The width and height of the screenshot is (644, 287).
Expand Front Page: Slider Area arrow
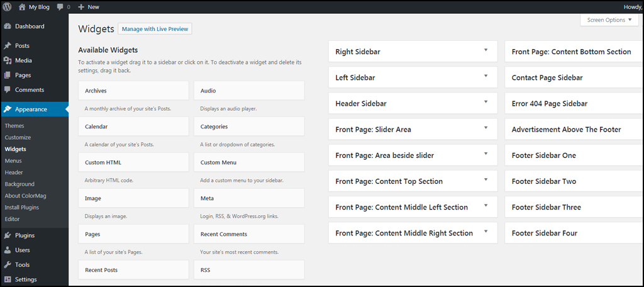click(x=486, y=128)
